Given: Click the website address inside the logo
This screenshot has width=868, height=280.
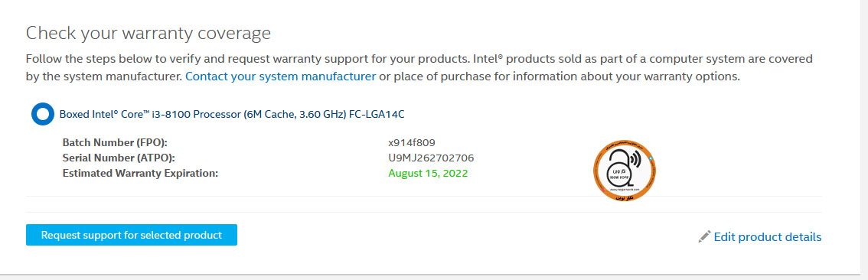Looking at the screenshot, I should click(625, 189).
